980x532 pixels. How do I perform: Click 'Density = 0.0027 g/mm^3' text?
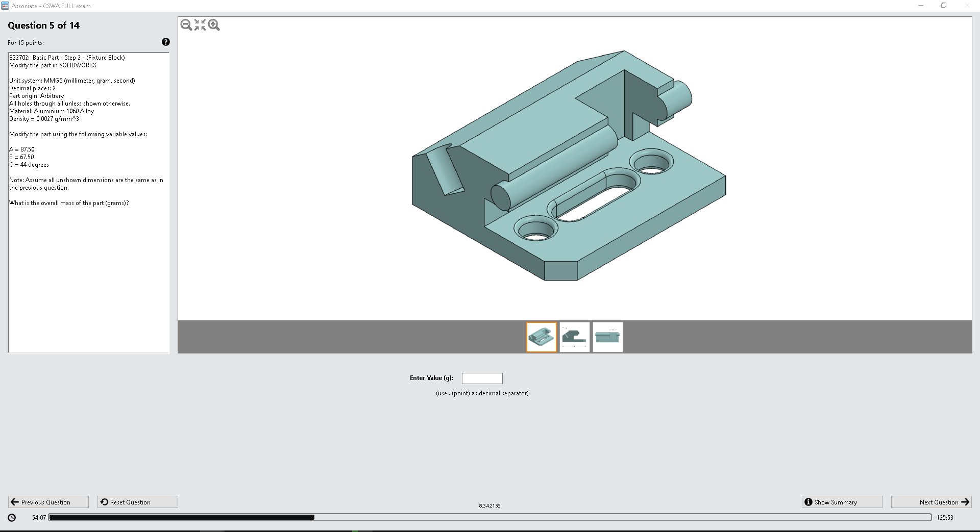pyautogui.click(x=44, y=119)
